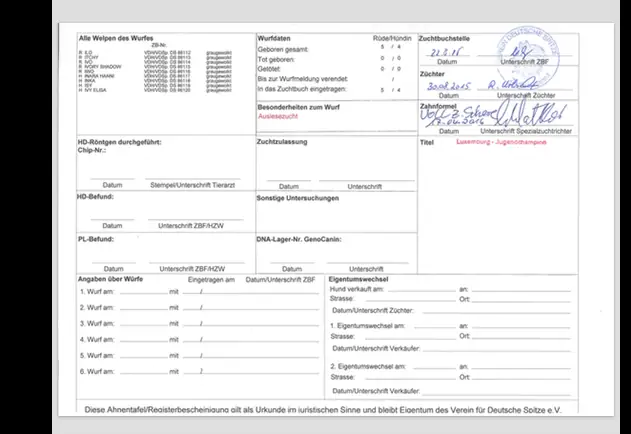Click the blank line after 'Datum/Unterschrift Züchter:'
This screenshot has width=631, height=434.
(x=496, y=312)
